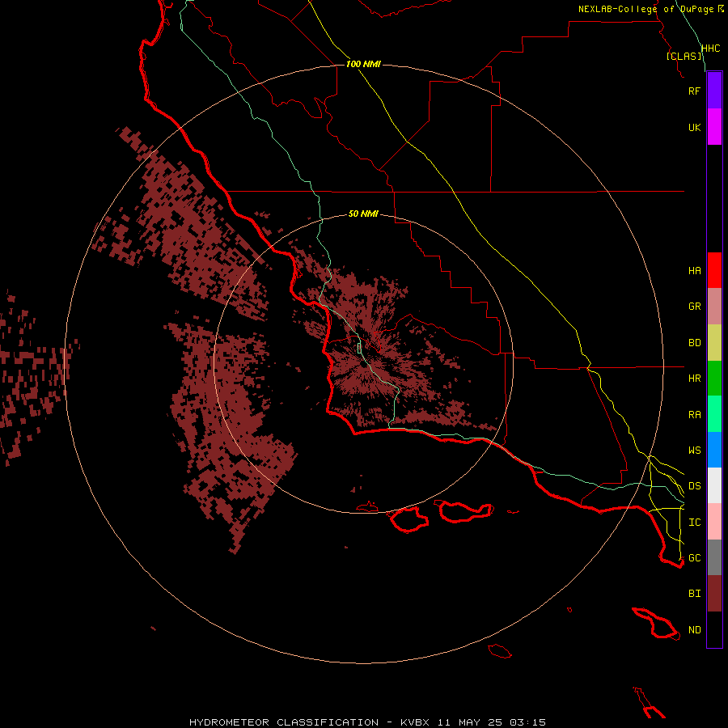Select the GC legend label

(x=694, y=558)
